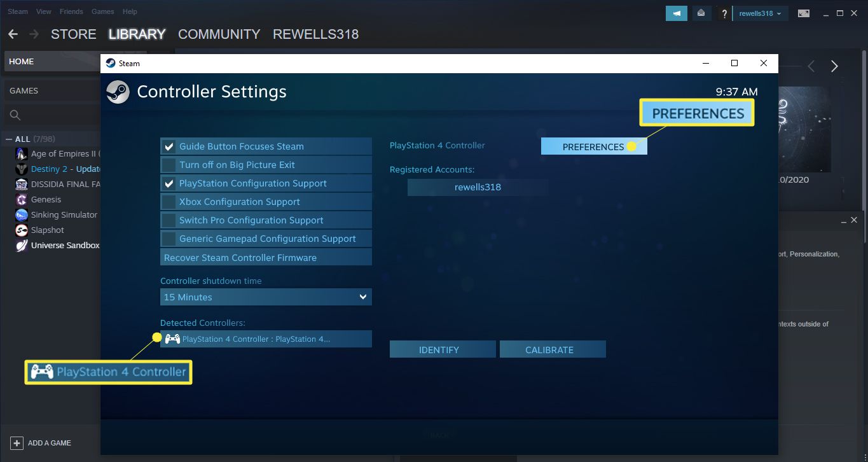Select Genesis in the games list
Image resolution: width=868 pixels, height=462 pixels.
point(46,200)
